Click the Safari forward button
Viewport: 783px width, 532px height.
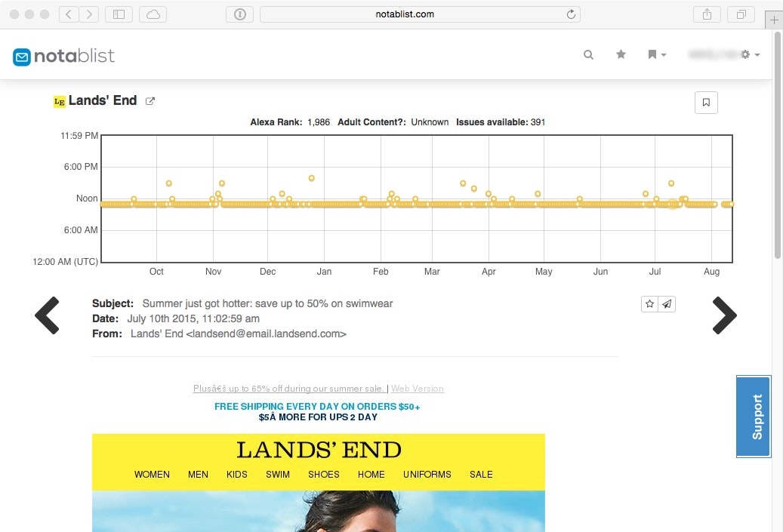89,14
